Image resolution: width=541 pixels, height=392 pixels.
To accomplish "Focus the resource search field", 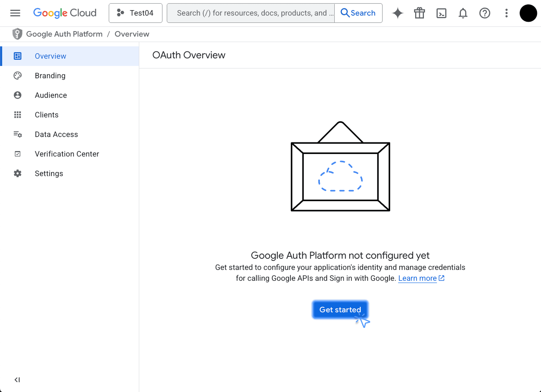I will tap(251, 13).
